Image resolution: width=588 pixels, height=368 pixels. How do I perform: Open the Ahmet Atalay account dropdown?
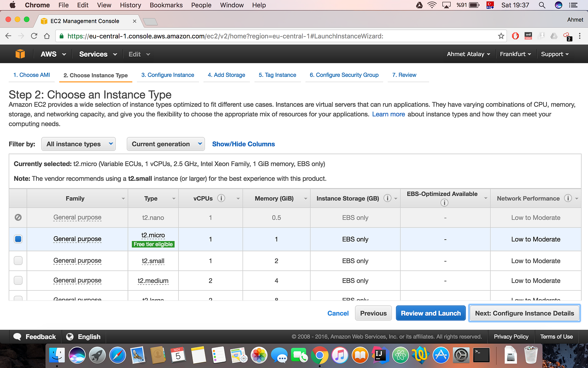469,54
